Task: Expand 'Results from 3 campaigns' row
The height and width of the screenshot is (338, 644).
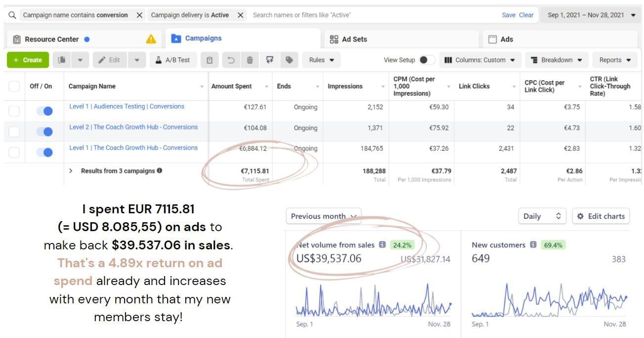Action: tap(71, 171)
